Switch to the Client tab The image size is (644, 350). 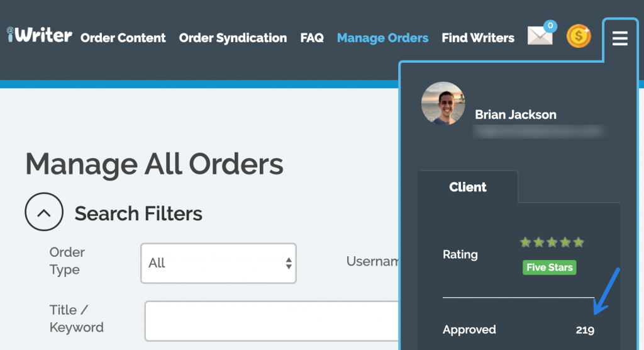467,187
